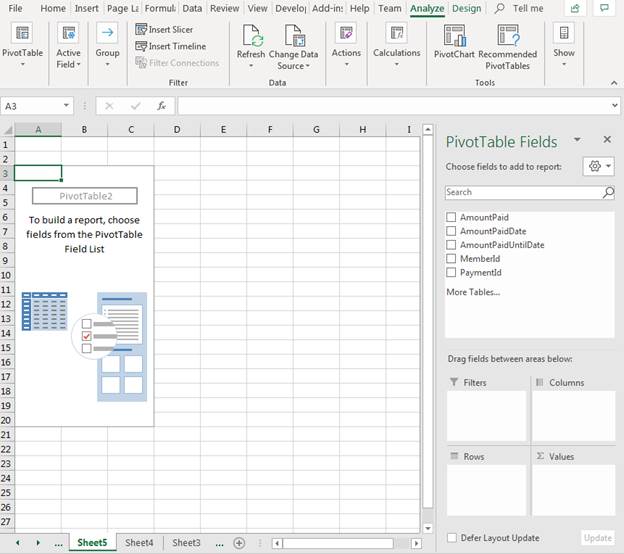This screenshot has width=624, height=554.
Task: Select column D header
Action: click(177, 129)
